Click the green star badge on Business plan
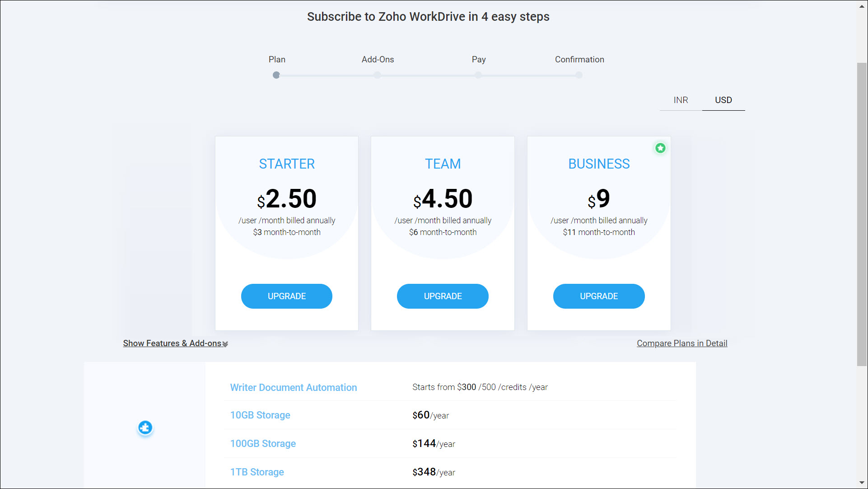 click(x=660, y=148)
